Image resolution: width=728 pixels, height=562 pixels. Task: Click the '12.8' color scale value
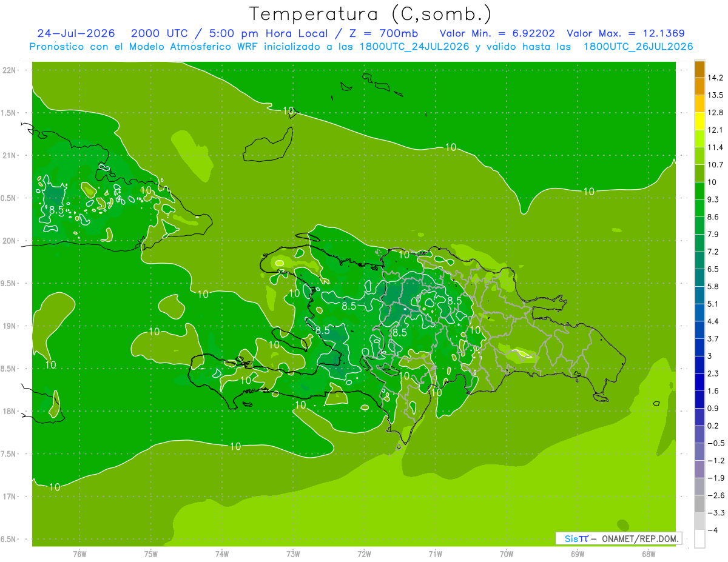tap(716, 113)
